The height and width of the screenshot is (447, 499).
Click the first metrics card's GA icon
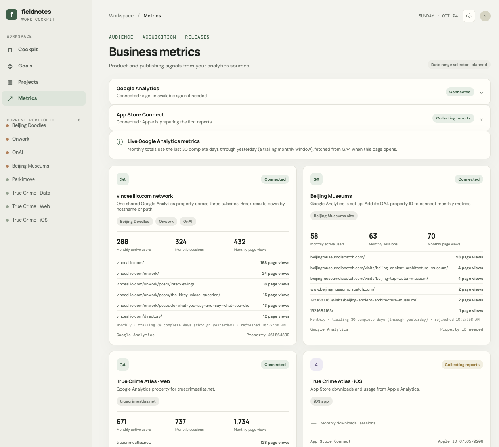pos(123,179)
